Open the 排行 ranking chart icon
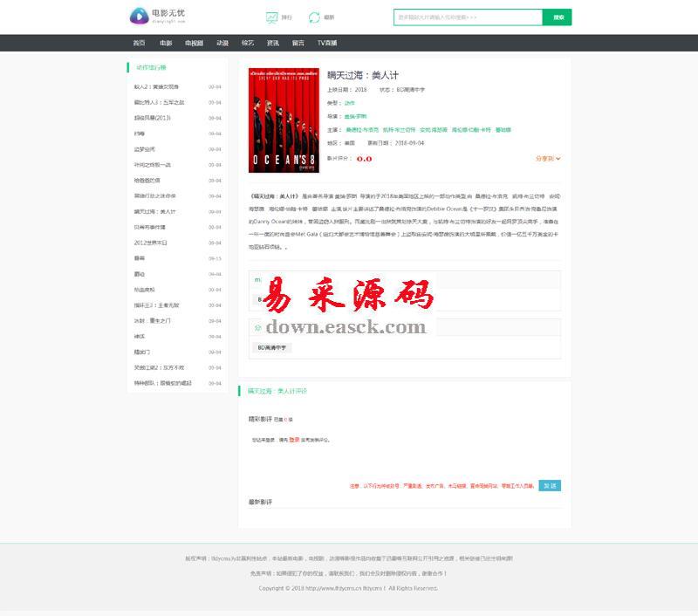 click(272, 17)
